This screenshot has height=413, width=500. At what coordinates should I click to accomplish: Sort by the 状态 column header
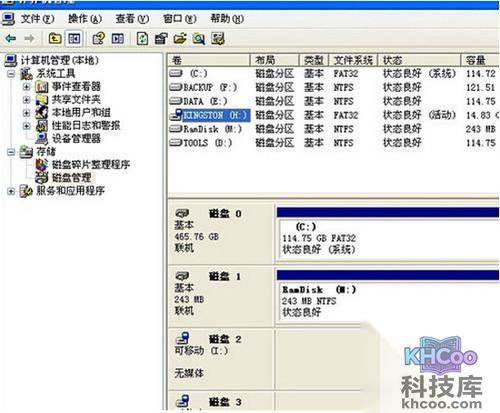pos(419,60)
